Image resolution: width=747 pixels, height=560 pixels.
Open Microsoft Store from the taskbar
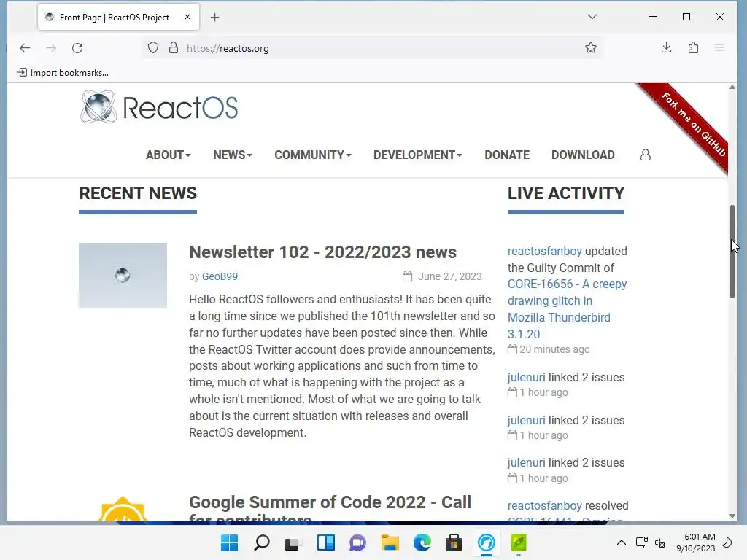tap(454, 542)
